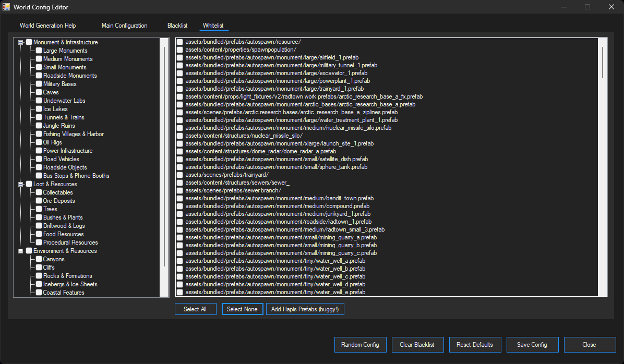Enable the sphere_tank.prefab entry
The height and width of the screenshot is (364, 624).
[x=179, y=167]
